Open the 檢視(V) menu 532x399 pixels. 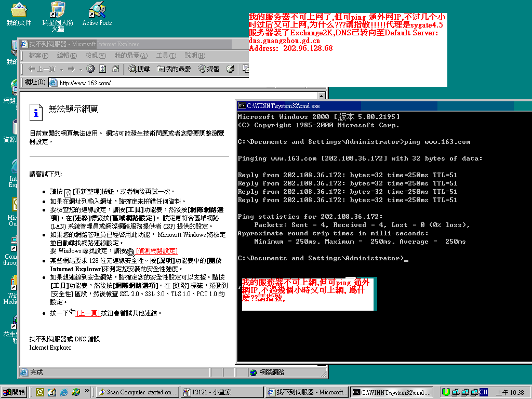pyautogui.click(x=96, y=55)
